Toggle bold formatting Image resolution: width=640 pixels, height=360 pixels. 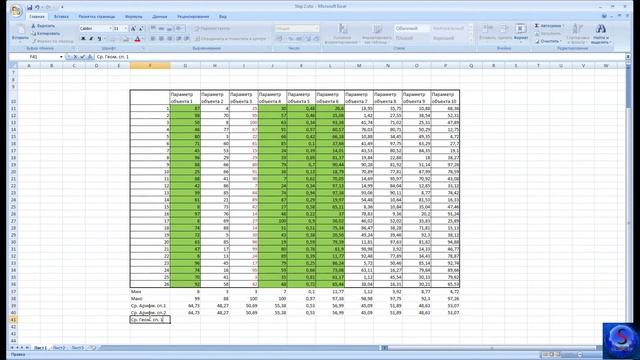tap(83, 39)
